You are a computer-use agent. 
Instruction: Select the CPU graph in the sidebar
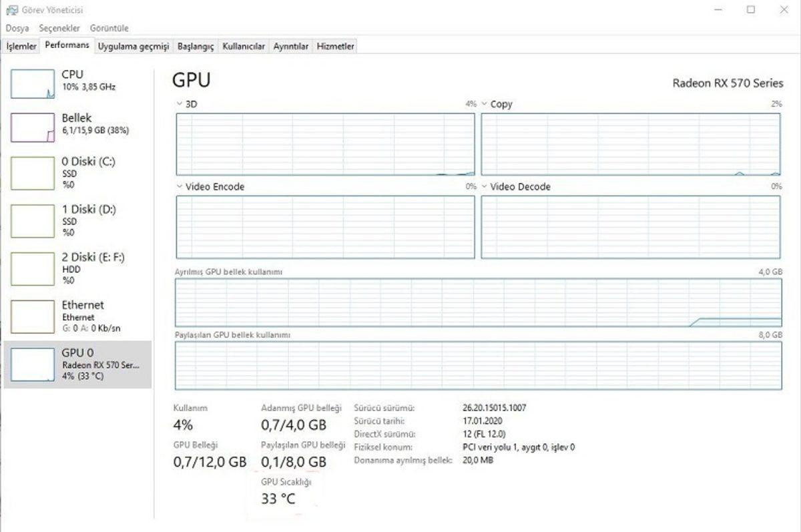pyautogui.click(x=32, y=81)
